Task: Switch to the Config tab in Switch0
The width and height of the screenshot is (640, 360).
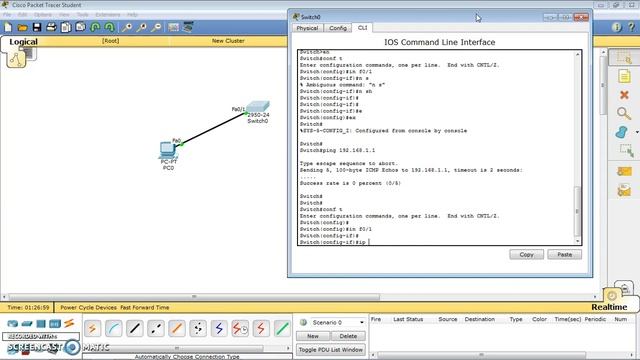Action: 338,28
